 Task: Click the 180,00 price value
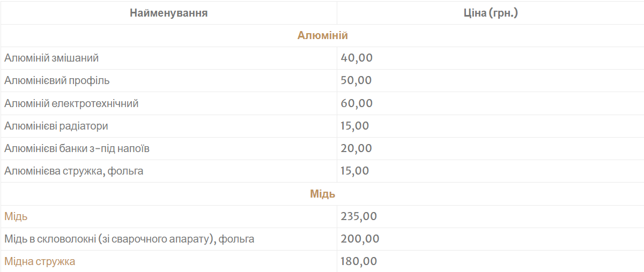pyautogui.click(x=359, y=262)
